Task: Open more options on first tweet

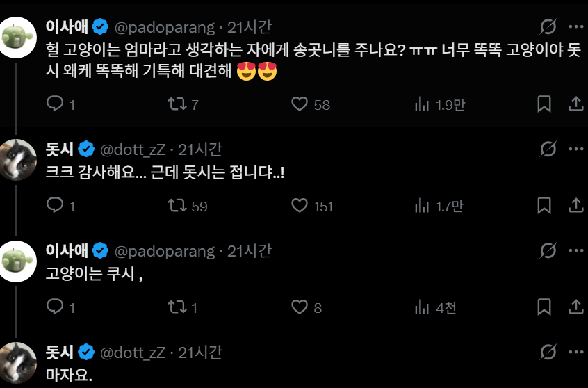Action: [575, 27]
